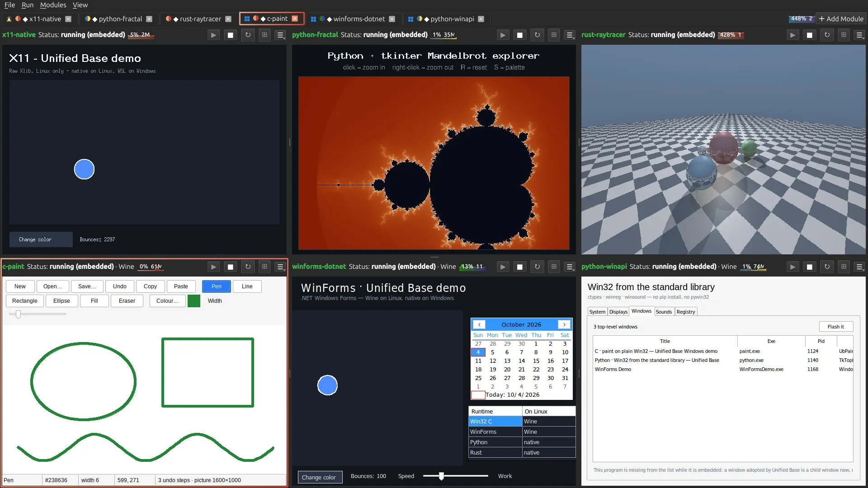
Task: Start the python-fractal module
Action: 503,35
